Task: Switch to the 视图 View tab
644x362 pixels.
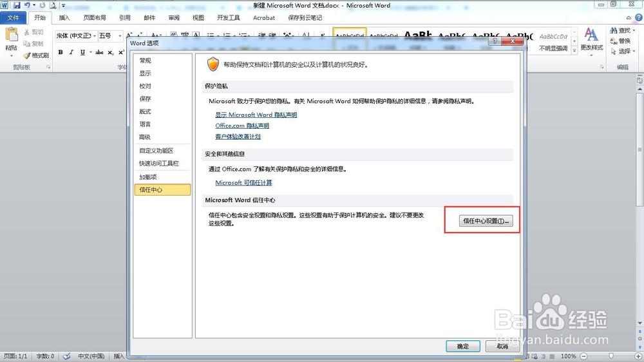Action: point(198,17)
